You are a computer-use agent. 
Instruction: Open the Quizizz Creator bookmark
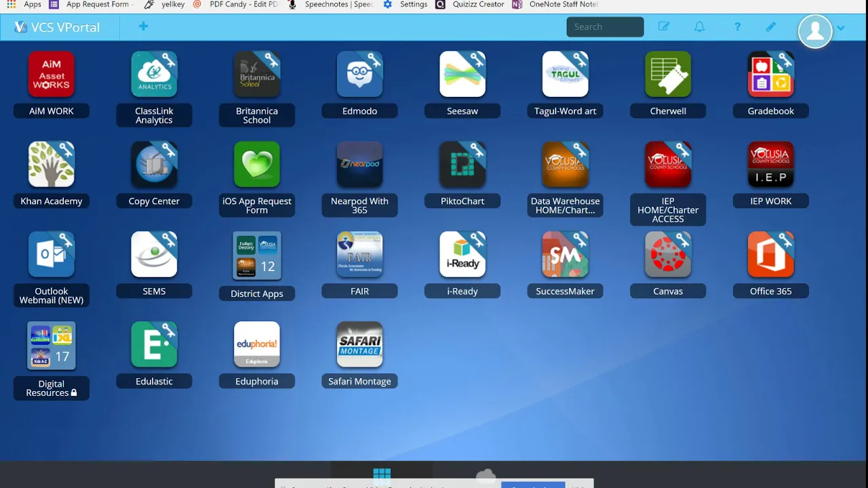coord(470,4)
